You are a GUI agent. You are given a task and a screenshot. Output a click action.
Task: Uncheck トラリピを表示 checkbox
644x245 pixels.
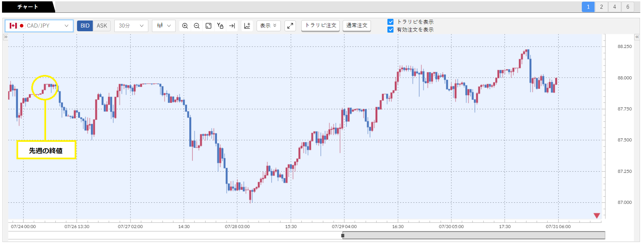(x=390, y=22)
